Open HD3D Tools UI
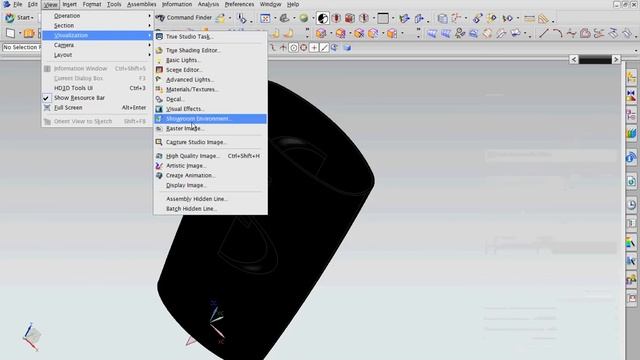The width and height of the screenshot is (640, 360). pos(97,88)
